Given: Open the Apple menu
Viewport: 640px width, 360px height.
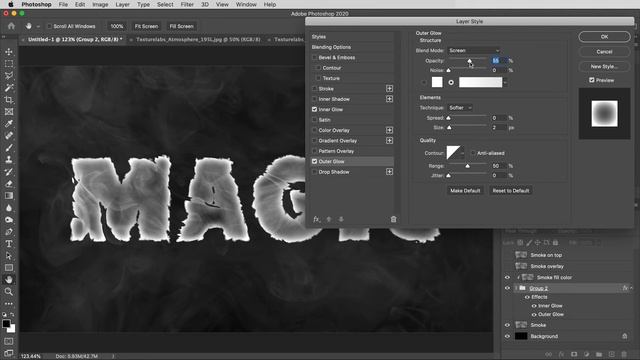Looking at the screenshot, I should pyautogui.click(x=11, y=4).
